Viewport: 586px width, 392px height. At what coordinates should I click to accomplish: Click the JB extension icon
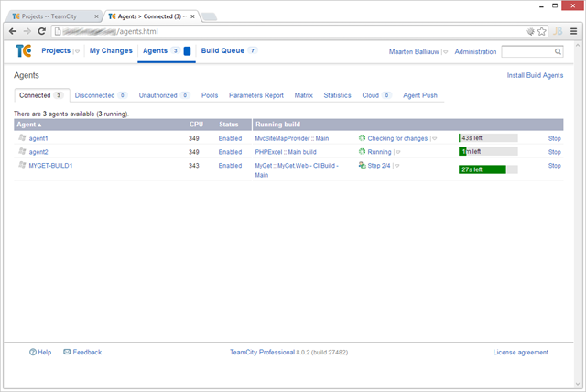point(558,31)
